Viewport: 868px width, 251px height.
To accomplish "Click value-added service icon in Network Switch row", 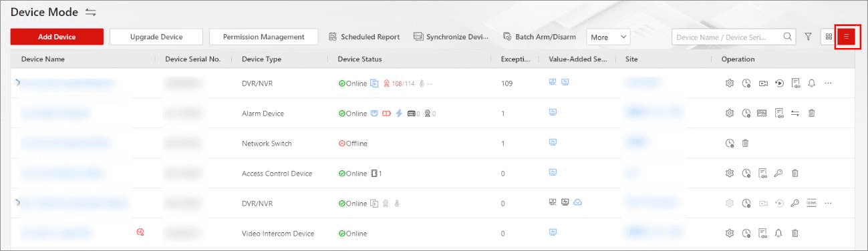I will pyautogui.click(x=553, y=142).
